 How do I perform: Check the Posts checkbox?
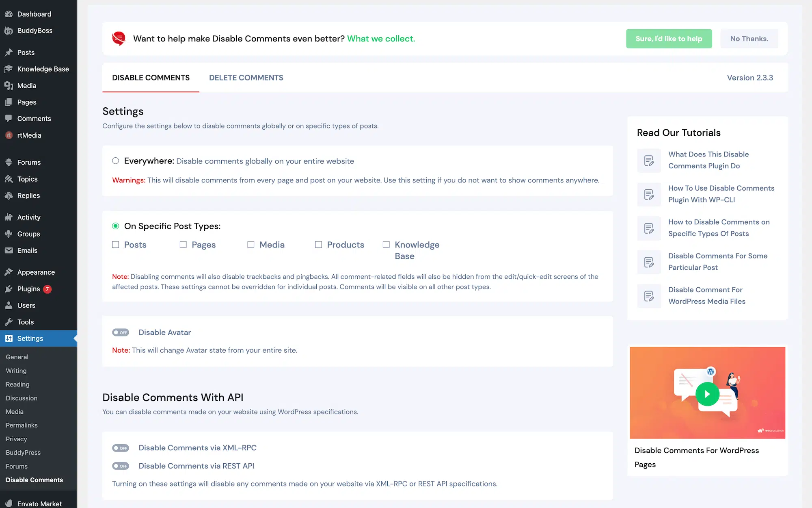coord(116,245)
